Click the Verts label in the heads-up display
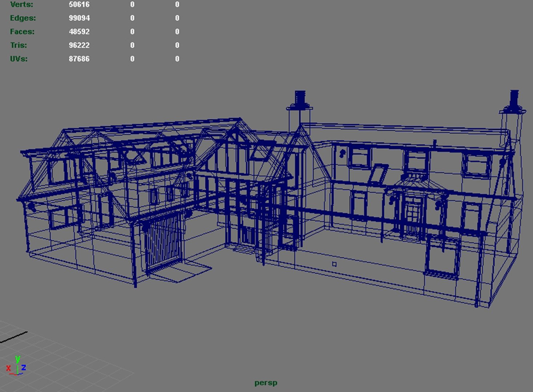This screenshot has width=533, height=392. pyautogui.click(x=21, y=5)
